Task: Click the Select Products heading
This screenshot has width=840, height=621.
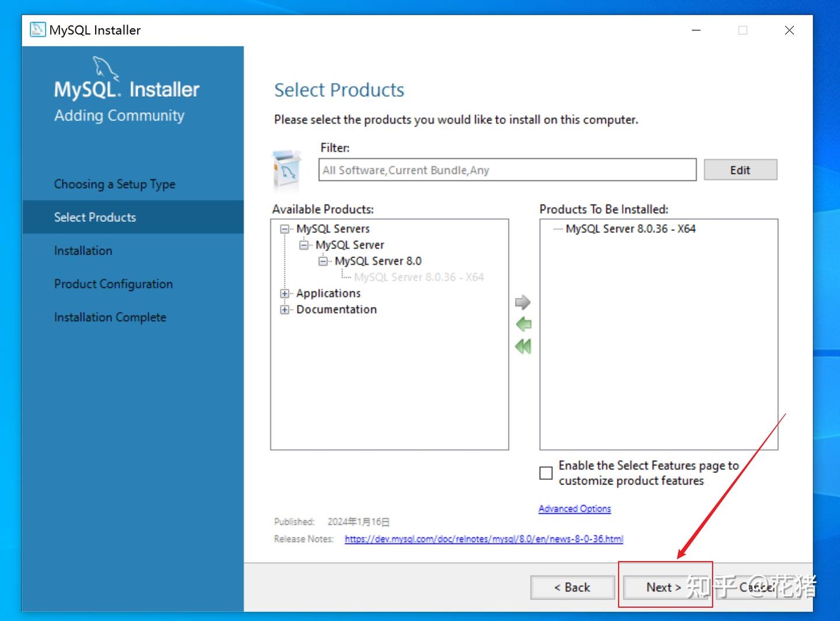Action: pos(339,90)
